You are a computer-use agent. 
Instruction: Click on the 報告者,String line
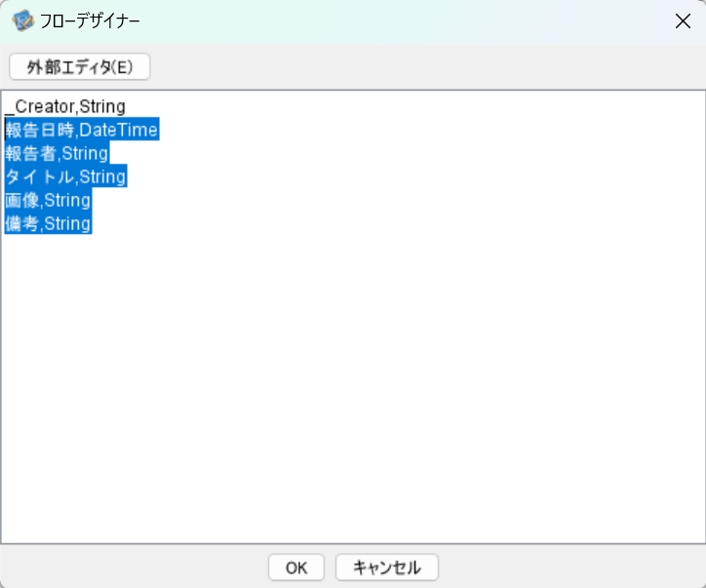[x=57, y=153]
